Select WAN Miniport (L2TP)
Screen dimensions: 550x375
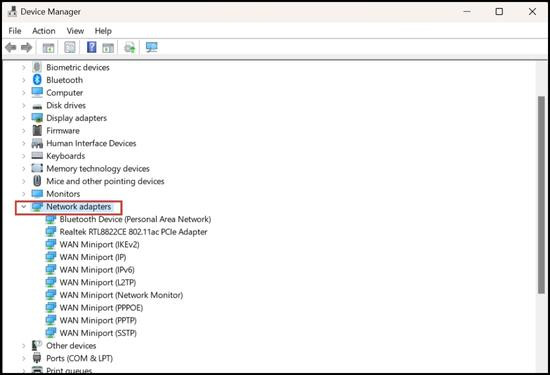98,282
